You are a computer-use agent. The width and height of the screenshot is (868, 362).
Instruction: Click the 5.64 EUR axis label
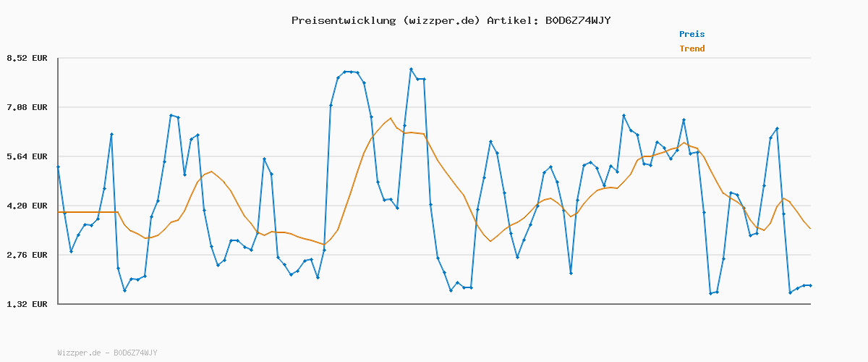pos(27,156)
